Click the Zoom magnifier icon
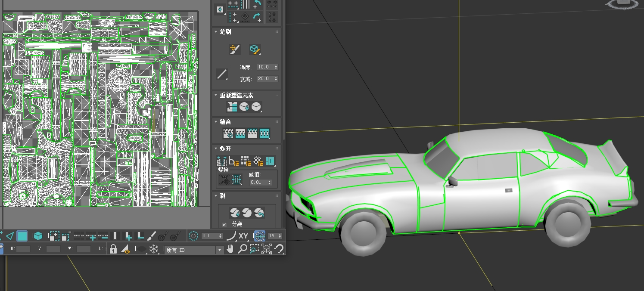Screen dimensions: 644x291 (x=243, y=249)
